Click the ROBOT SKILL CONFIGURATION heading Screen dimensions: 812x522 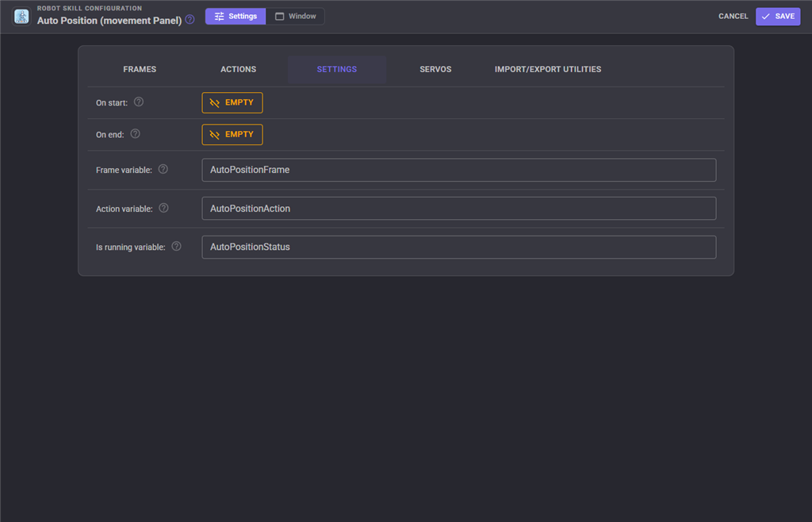coord(90,8)
